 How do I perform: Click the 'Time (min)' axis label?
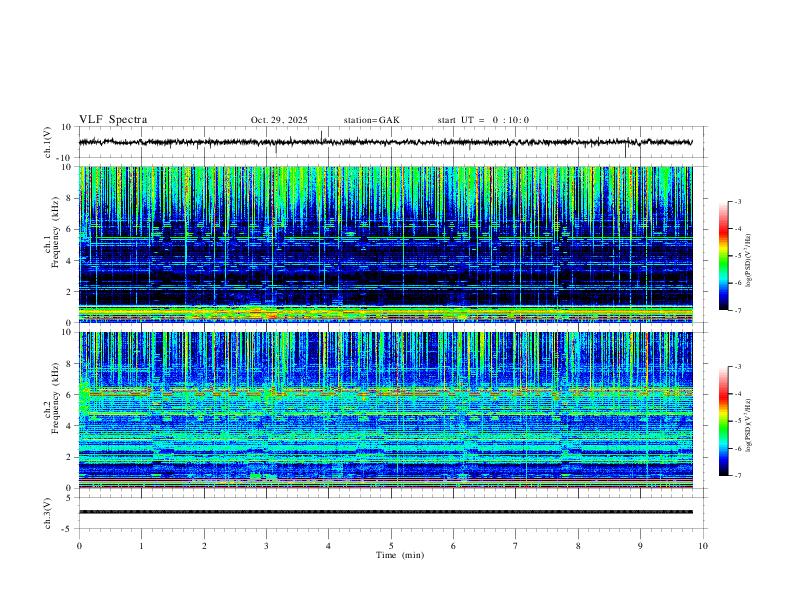[x=400, y=555]
